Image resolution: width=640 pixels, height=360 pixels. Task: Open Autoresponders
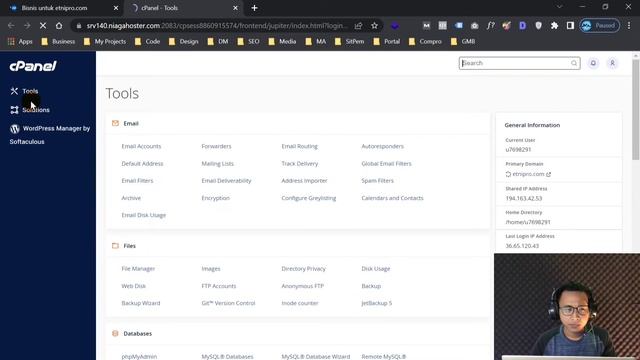pyautogui.click(x=382, y=146)
